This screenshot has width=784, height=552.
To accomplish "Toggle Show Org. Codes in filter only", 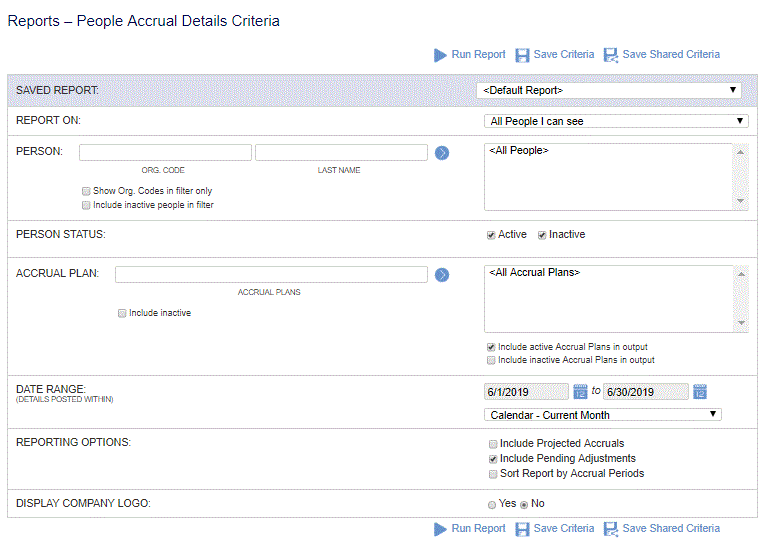I will pyautogui.click(x=86, y=191).
